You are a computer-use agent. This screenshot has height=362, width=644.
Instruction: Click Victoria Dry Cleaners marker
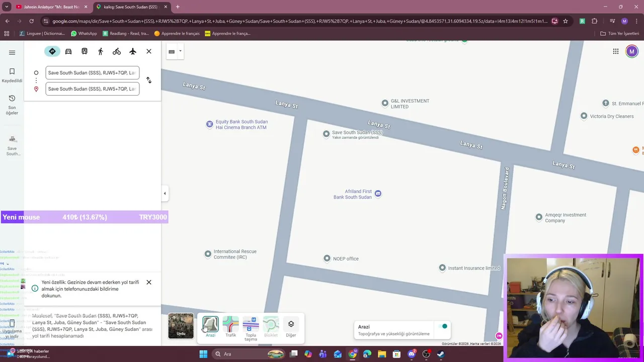click(584, 116)
